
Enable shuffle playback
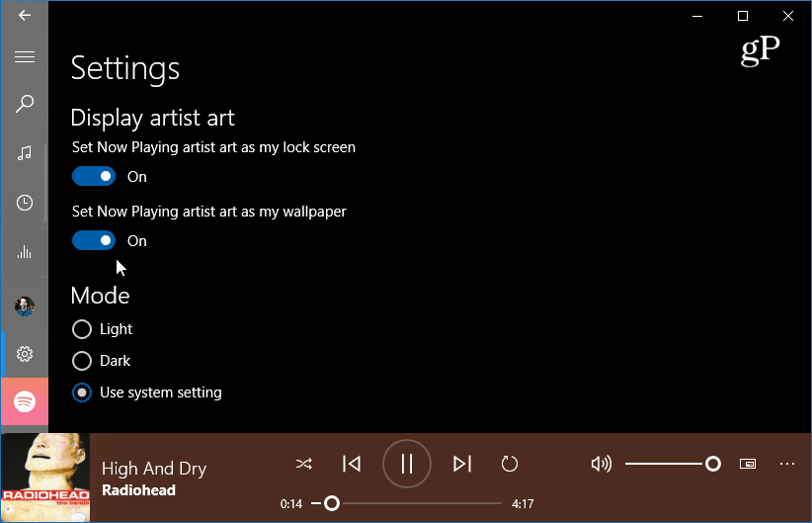point(304,464)
